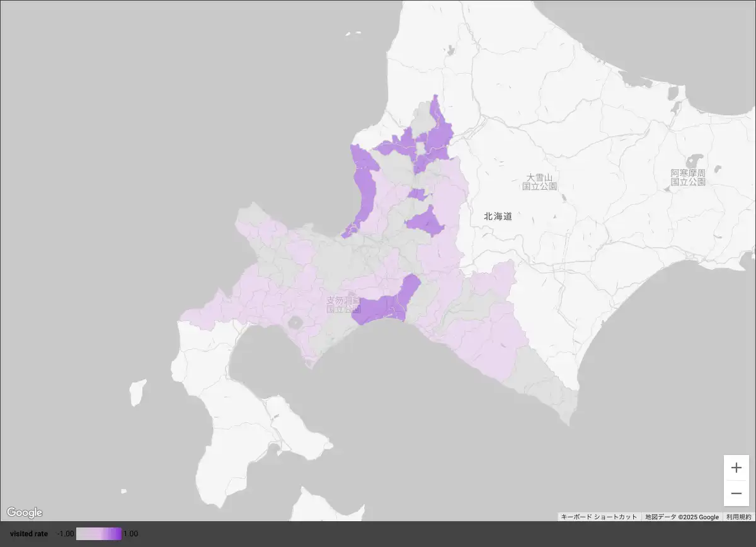
Task: Click the -1.00 legend minimum value
Action: point(66,534)
